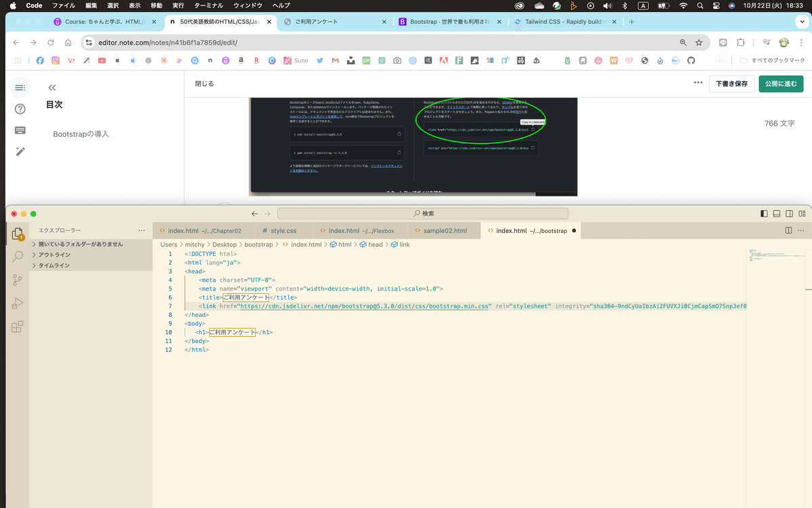
Task: Open the Search view in VS Code
Action: (17, 257)
